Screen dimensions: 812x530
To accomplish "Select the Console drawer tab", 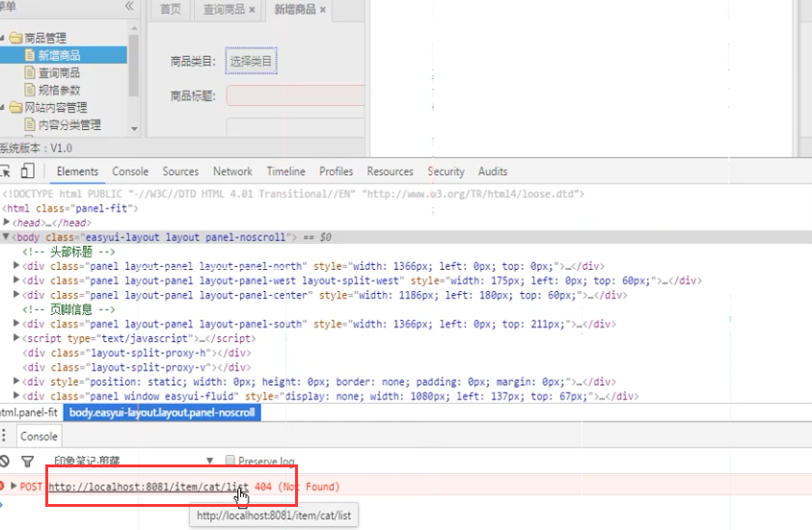I will (x=39, y=437).
